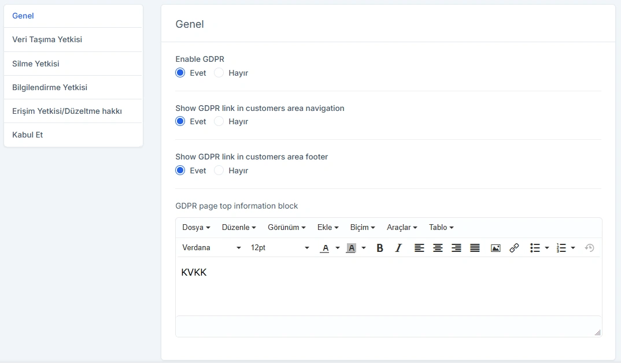This screenshot has width=621, height=364.
Task: Open the Araçlar menu
Action: pos(402,228)
